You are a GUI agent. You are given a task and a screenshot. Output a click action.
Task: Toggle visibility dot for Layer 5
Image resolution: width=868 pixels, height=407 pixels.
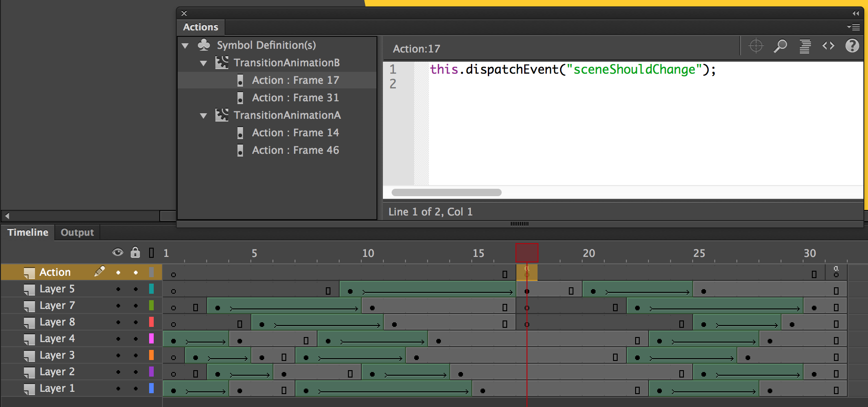118,289
